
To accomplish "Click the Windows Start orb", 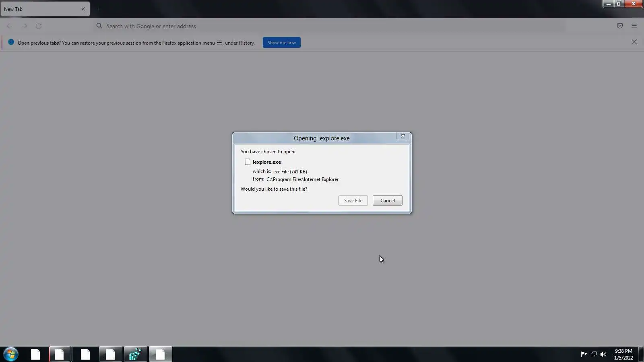I will coord(11,354).
